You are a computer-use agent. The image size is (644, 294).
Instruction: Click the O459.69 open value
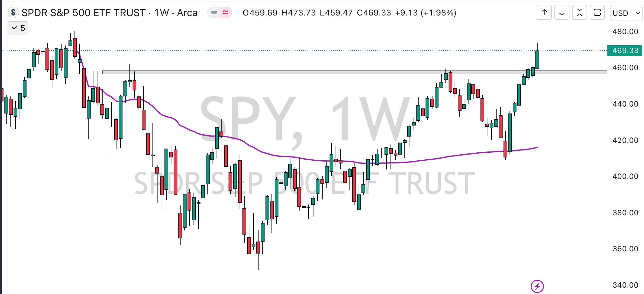point(260,13)
